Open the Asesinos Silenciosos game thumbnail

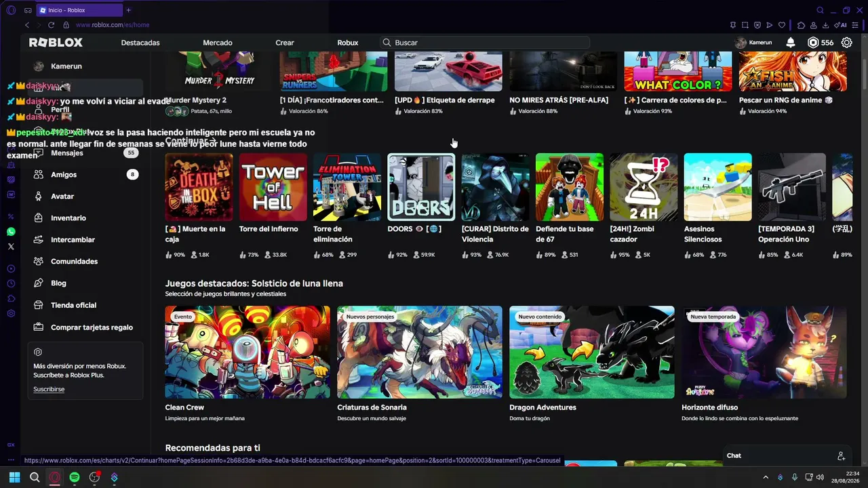point(717,187)
